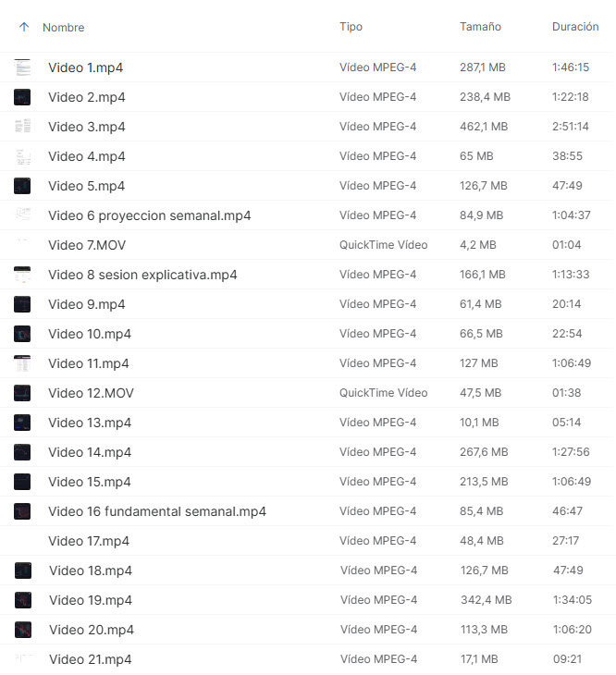Open the file Video 19.mp4
This screenshot has width=616, height=675.
tap(91, 600)
